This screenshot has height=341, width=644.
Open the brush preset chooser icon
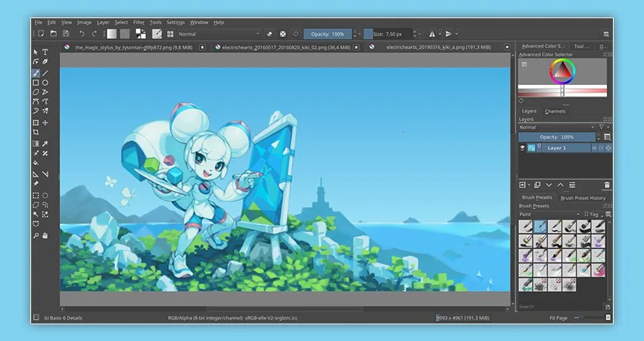coord(170,34)
